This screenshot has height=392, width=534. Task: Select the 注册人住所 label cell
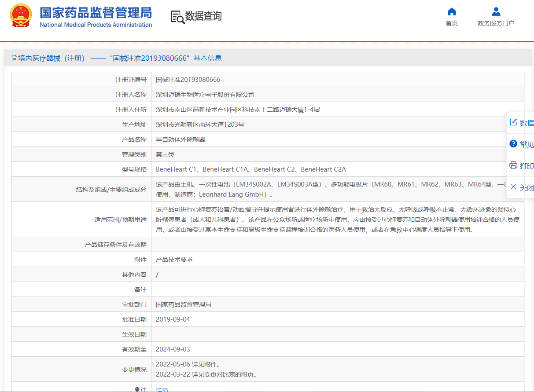pos(81,110)
